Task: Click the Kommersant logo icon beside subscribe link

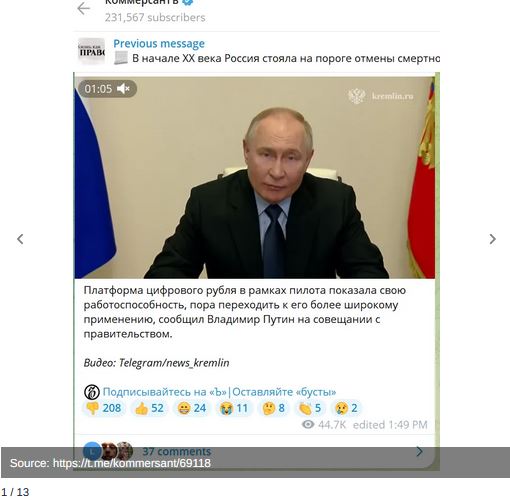Action: (92, 392)
